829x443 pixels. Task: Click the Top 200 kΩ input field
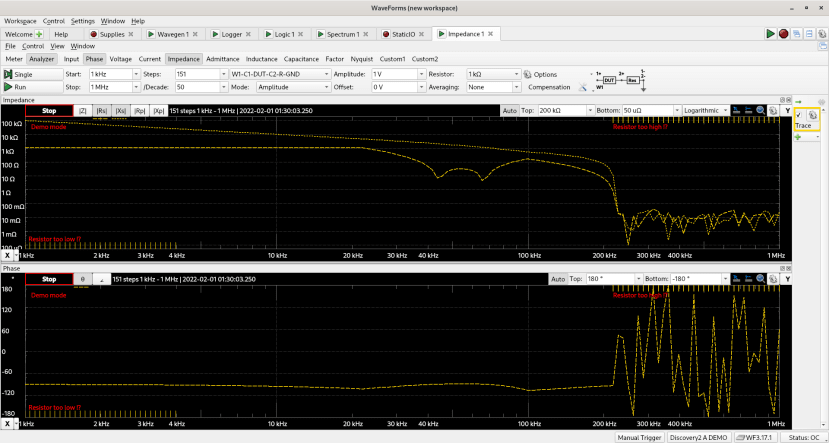click(561, 110)
